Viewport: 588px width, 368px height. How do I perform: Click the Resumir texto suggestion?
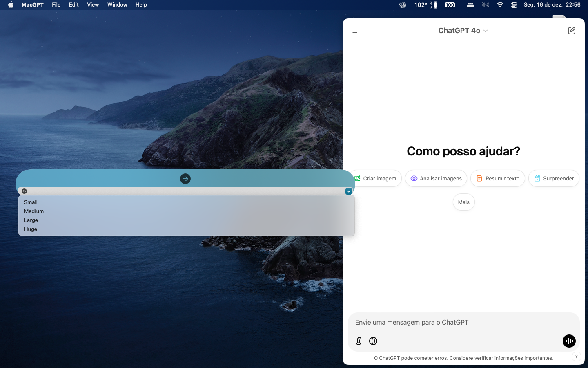pos(498,178)
